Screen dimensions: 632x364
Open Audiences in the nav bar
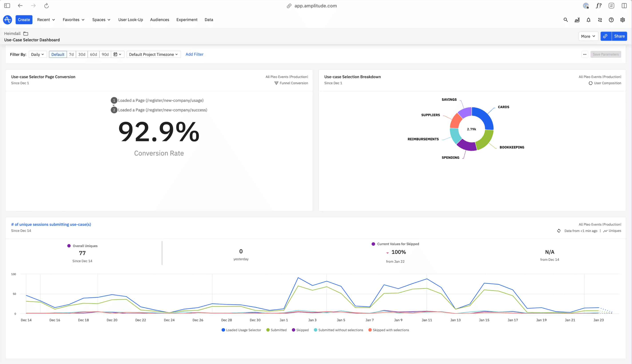point(160,20)
